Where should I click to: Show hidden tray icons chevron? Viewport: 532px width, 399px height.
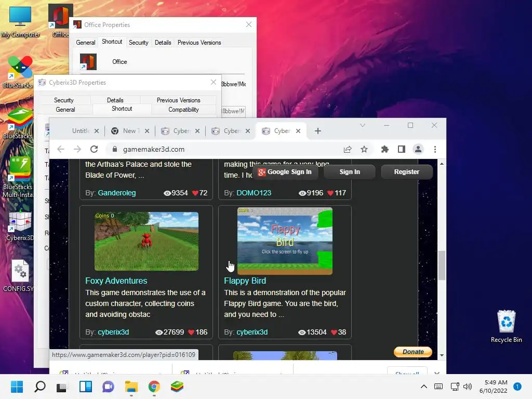(x=424, y=387)
